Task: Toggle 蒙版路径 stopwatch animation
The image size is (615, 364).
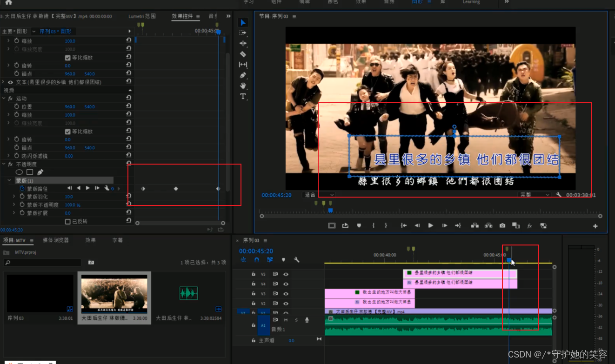Action: tap(22, 189)
